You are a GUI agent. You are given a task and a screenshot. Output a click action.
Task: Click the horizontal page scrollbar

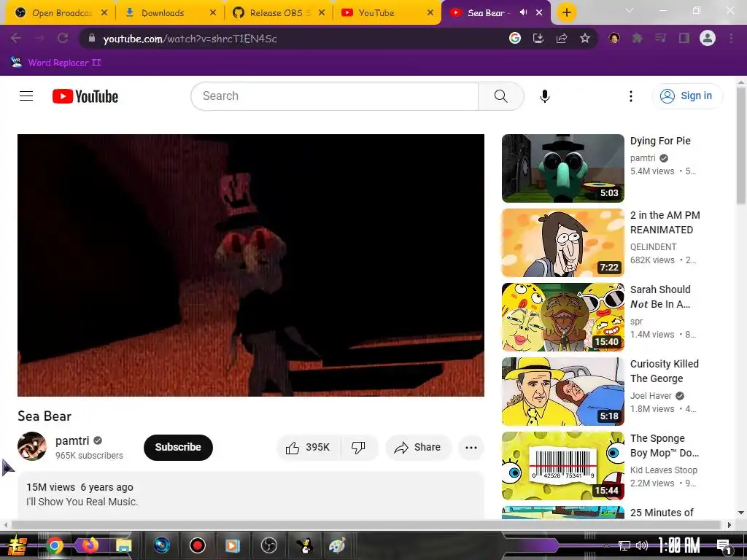[x=366, y=525]
